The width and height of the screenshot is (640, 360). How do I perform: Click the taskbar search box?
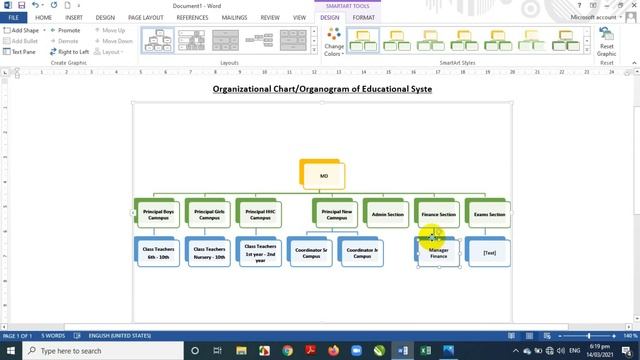[x=103, y=351]
